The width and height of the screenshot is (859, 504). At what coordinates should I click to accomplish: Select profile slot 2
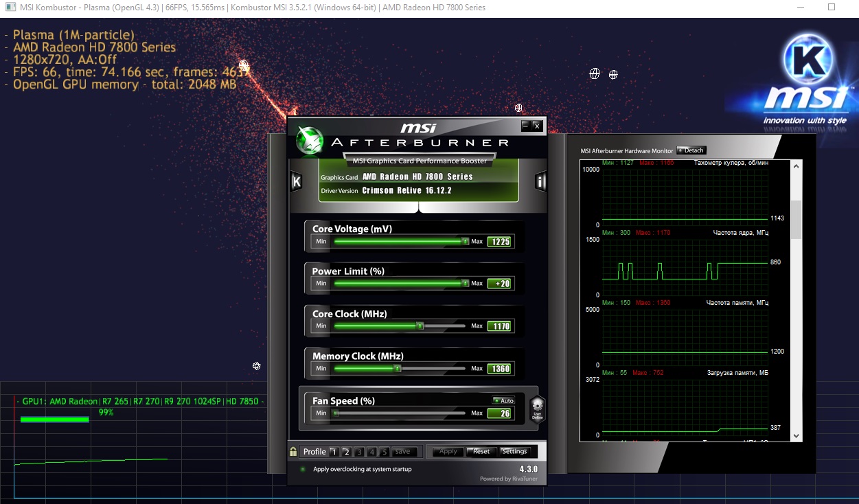[347, 452]
